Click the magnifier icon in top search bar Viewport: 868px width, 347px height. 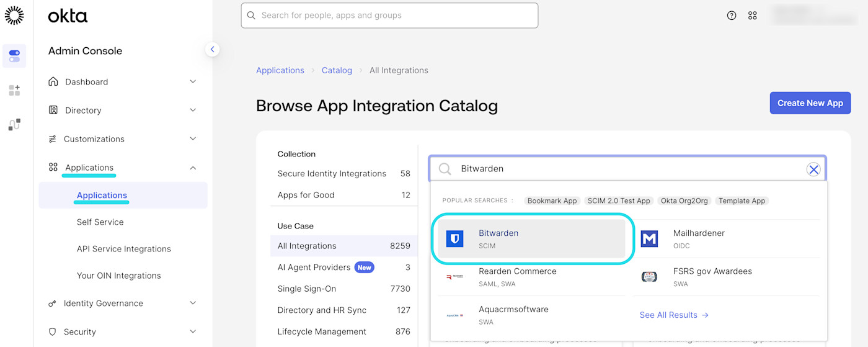coord(251,16)
